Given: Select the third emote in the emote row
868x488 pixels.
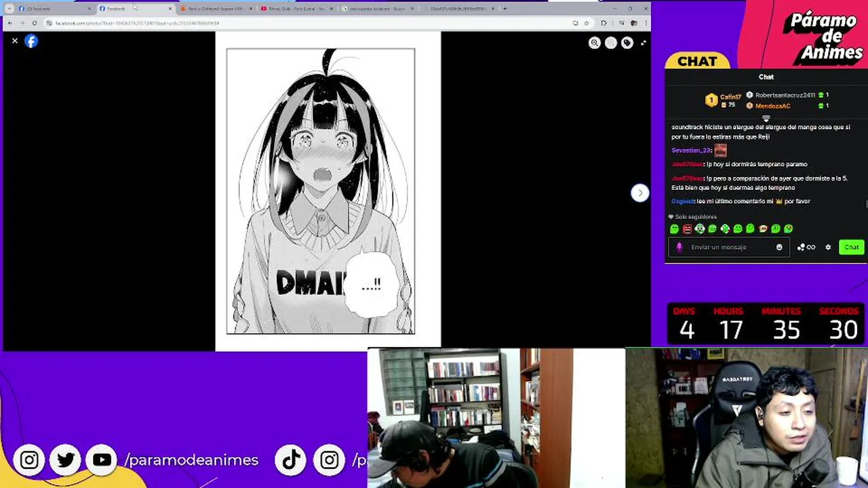Looking at the screenshot, I should pos(700,229).
